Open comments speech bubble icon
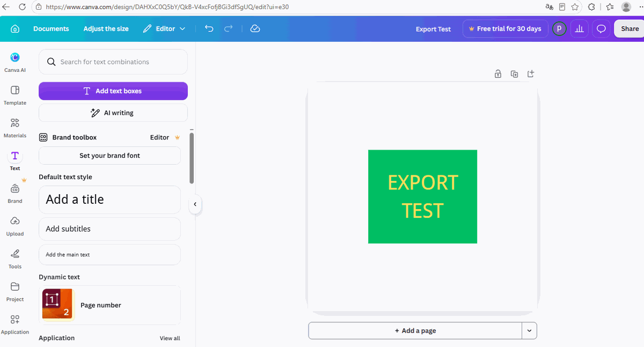644x347 pixels. 602,29
